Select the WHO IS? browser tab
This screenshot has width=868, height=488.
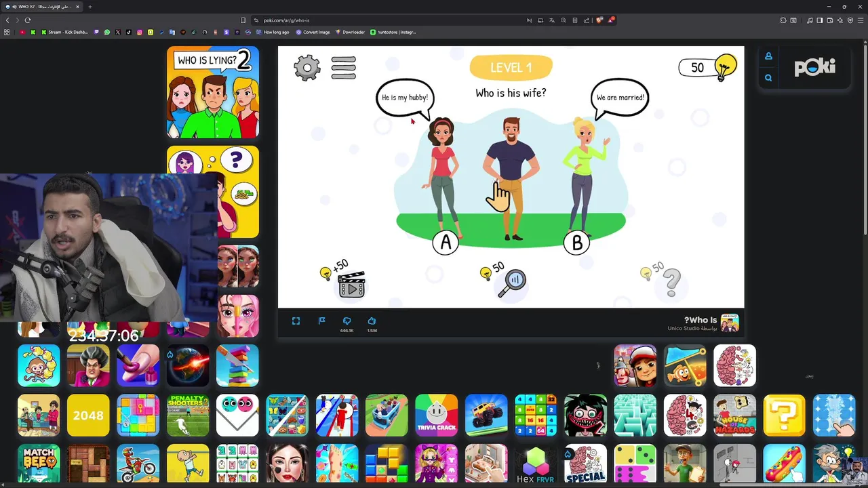42,7
